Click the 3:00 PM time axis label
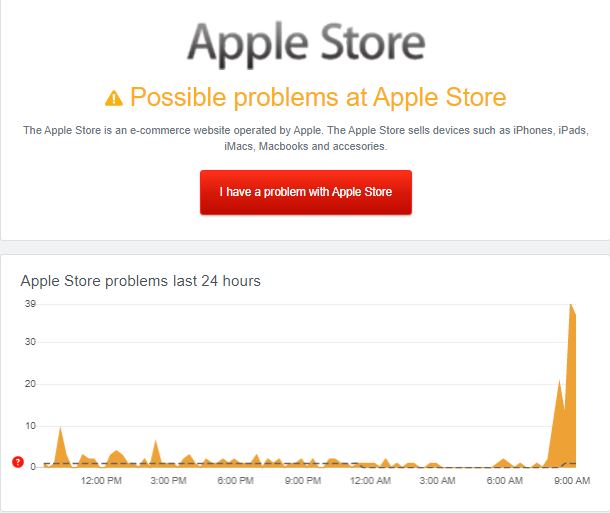This screenshot has width=610, height=513. tap(168, 481)
